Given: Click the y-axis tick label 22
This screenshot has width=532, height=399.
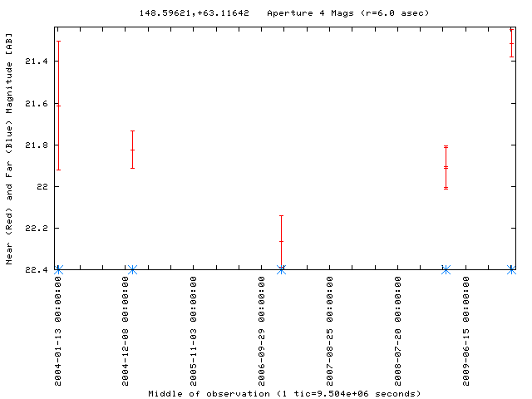Looking at the screenshot, I should coord(42,186).
